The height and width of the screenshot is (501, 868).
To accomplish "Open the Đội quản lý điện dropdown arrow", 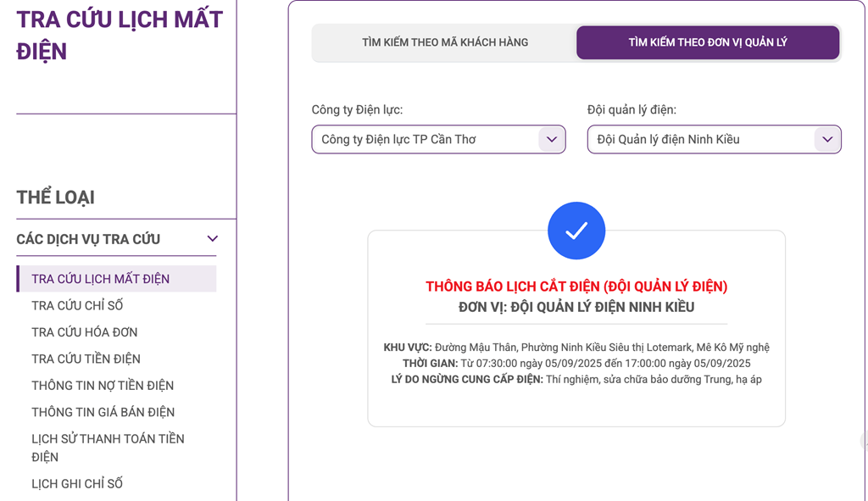I will tap(827, 140).
